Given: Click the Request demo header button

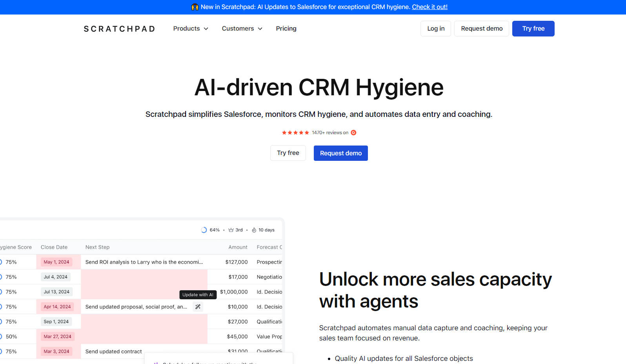Looking at the screenshot, I should 481,29.
